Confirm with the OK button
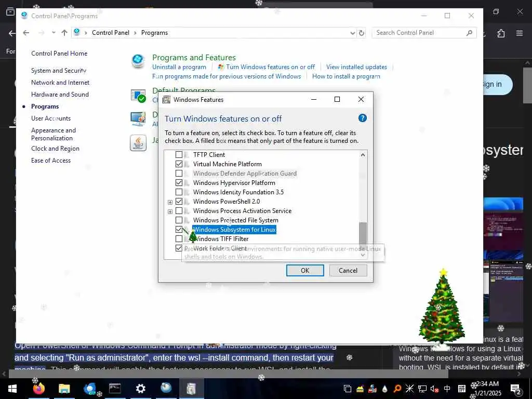Viewport: 532px width, 399px height. point(305,270)
